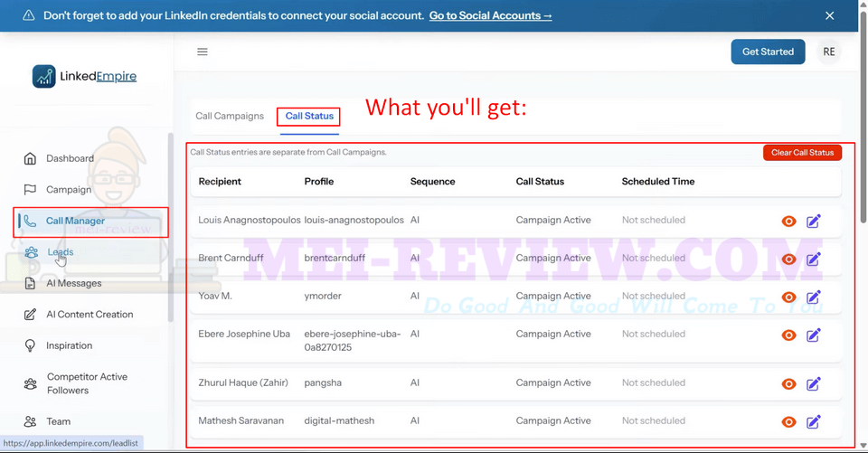Screen dimensions: 868x453
Task: Open the RE user avatar menu
Action: [829, 52]
